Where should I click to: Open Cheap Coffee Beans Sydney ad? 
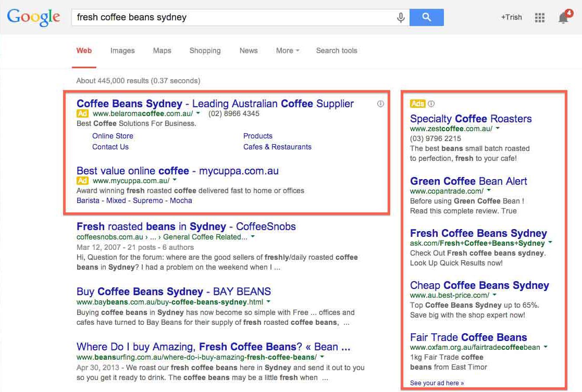tap(479, 285)
